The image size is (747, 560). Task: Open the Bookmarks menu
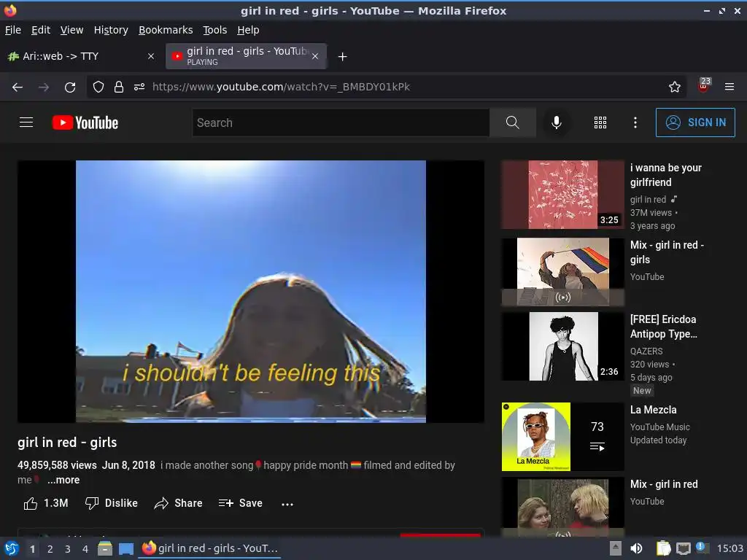(x=166, y=30)
